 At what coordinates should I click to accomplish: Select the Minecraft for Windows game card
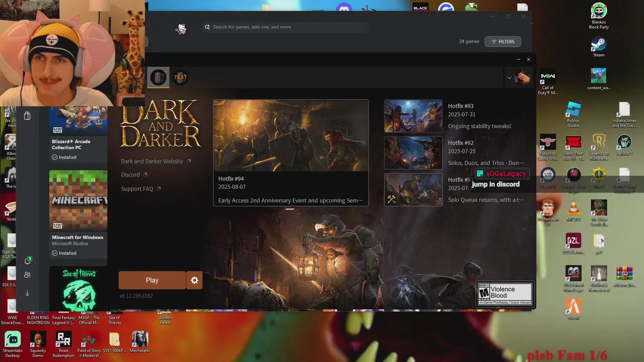click(x=78, y=214)
